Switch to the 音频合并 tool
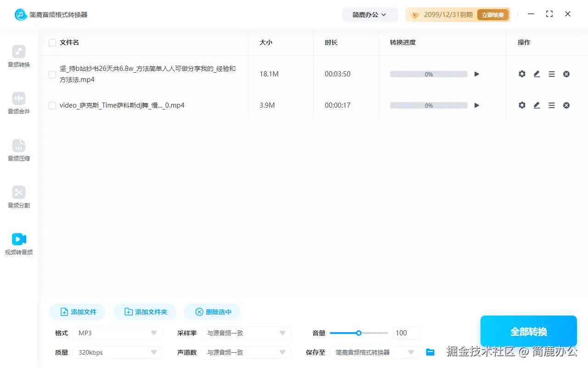Image resolution: width=588 pixels, height=368 pixels. (x=18, y=104)
